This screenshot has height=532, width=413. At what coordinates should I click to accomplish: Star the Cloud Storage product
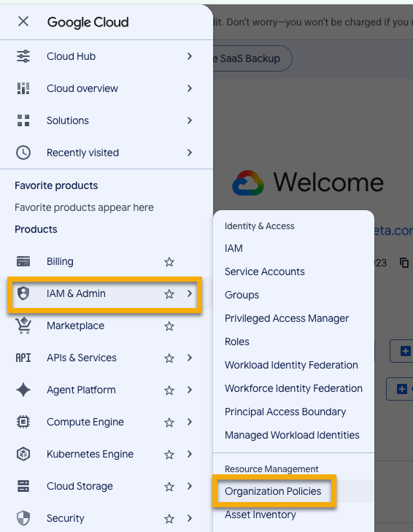(x=169, y=487)
